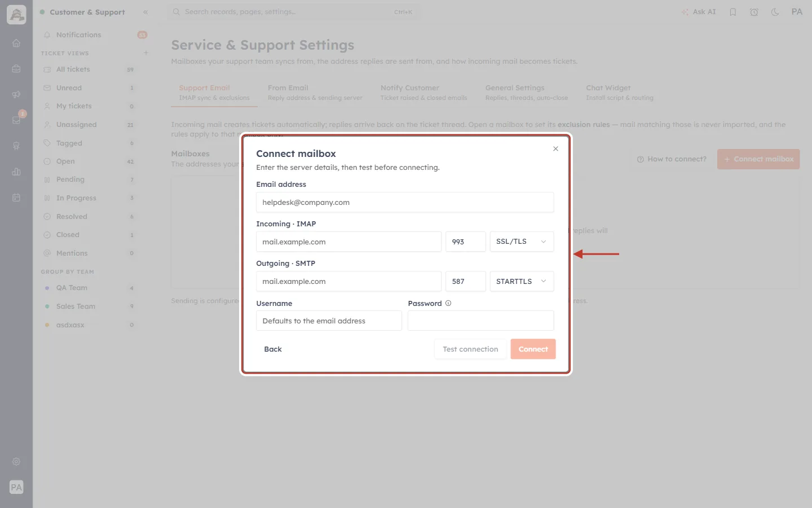Image resolution: width=812 pixels, height=508 pixels.
Task: Switch to Notify Customer tab
Action: pyautogui.click(x=423, y=93)
